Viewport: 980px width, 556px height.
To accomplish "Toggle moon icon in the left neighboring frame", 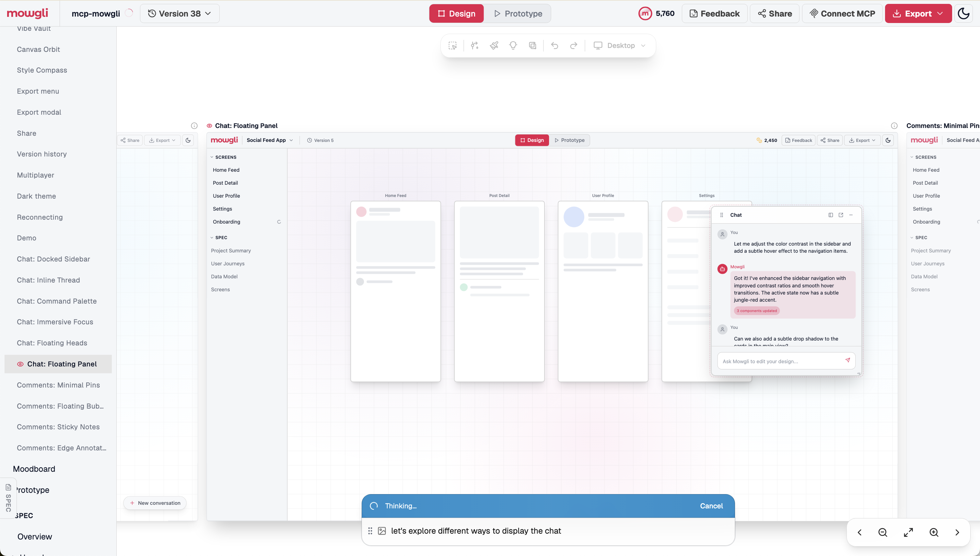I will pyautogui.click(x=188, y=140).
